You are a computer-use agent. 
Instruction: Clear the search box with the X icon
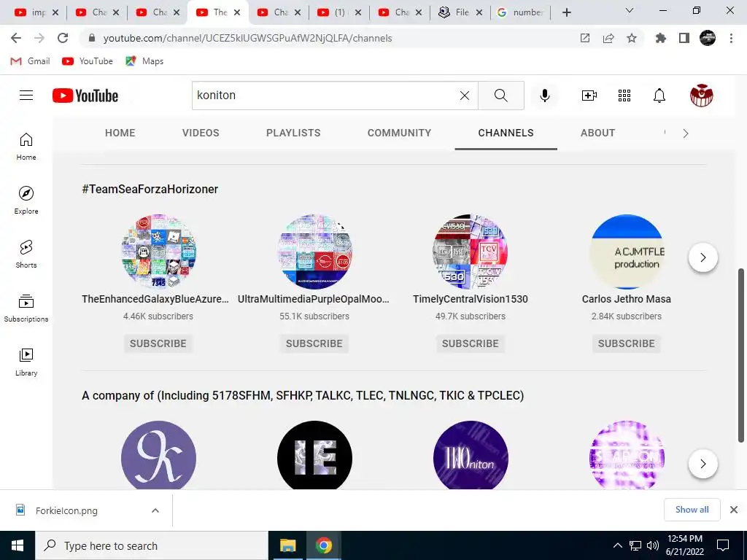click(465, 96)
